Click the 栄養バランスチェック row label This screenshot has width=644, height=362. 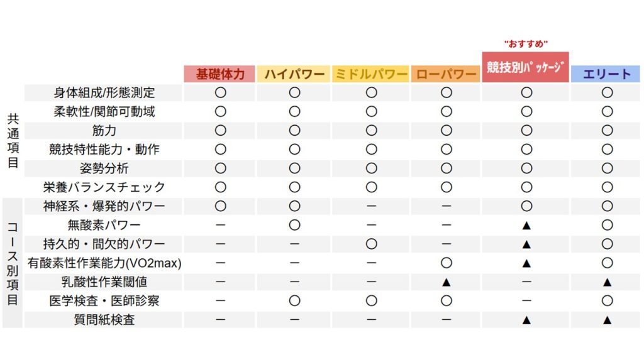(x=104, y=187)
